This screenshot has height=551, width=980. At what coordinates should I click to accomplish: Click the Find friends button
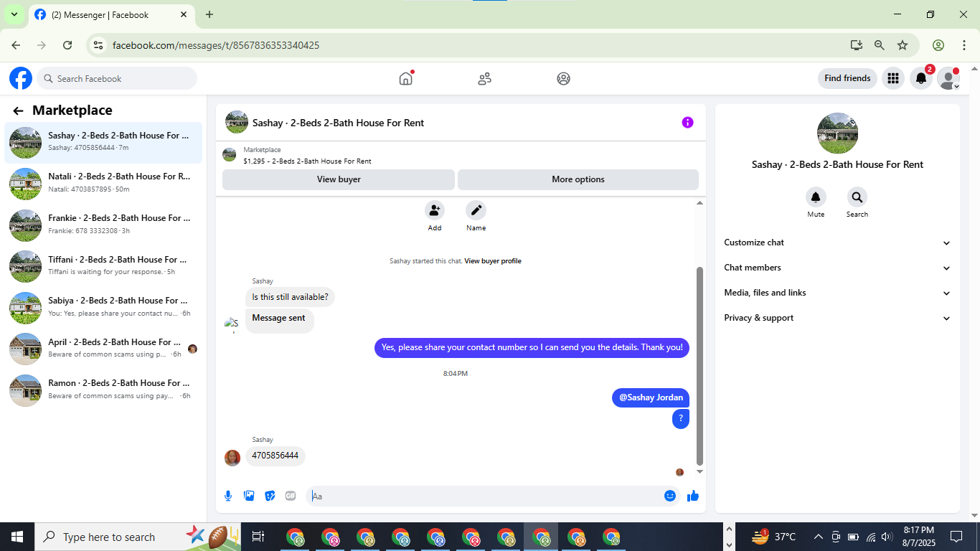tap(847, 78)
